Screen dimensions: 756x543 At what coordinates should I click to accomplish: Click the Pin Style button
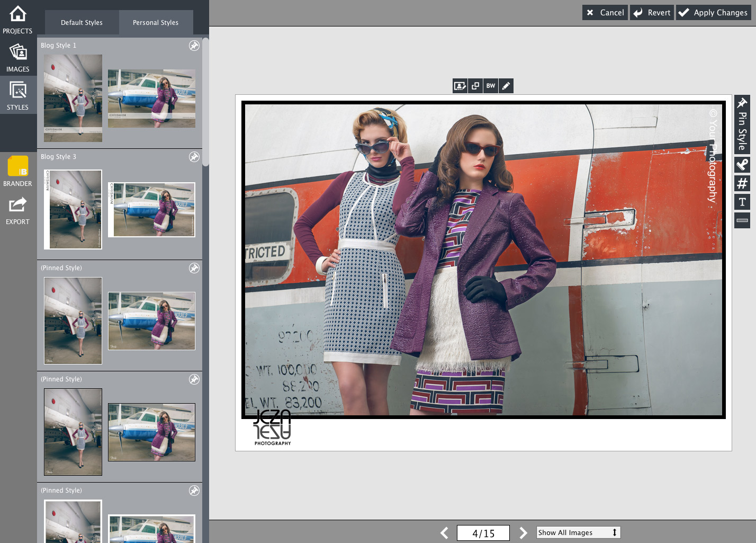pos(742,124)
